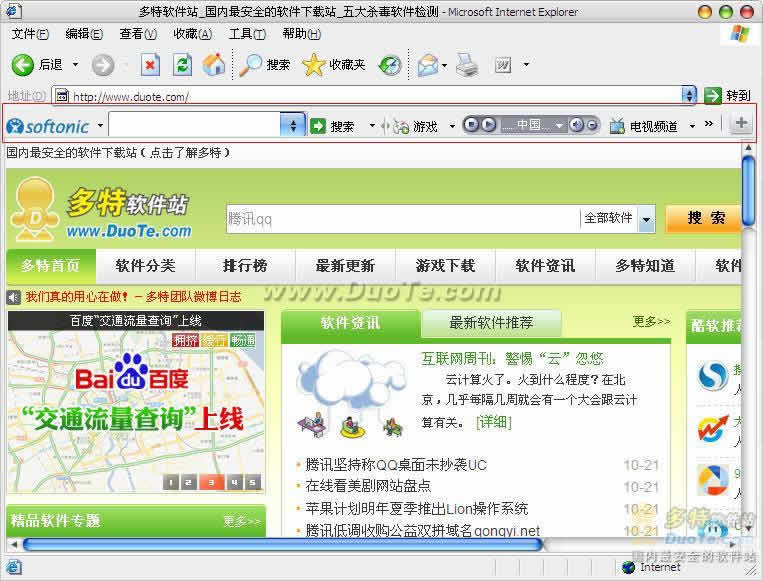Click the radio player minus button

pyautogui.click(x=591, y=126)
